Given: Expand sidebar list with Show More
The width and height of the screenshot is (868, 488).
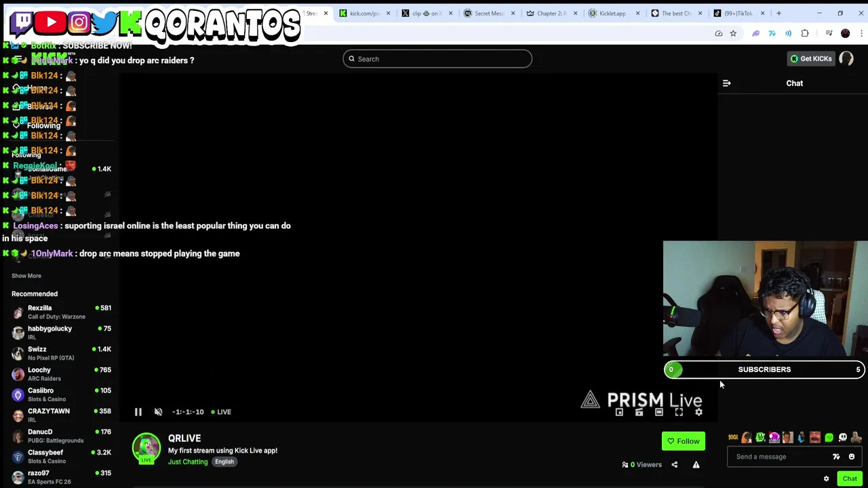Looking at the screenshot, I should pos(26,276).
